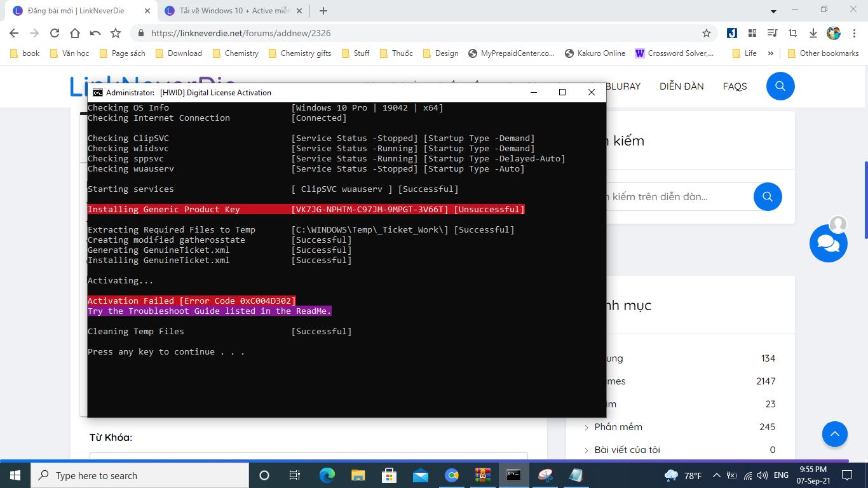This screenshot has width=868, height=488.
Task: Toggle the bookmark star in the address bar
Action: (706, 32)
